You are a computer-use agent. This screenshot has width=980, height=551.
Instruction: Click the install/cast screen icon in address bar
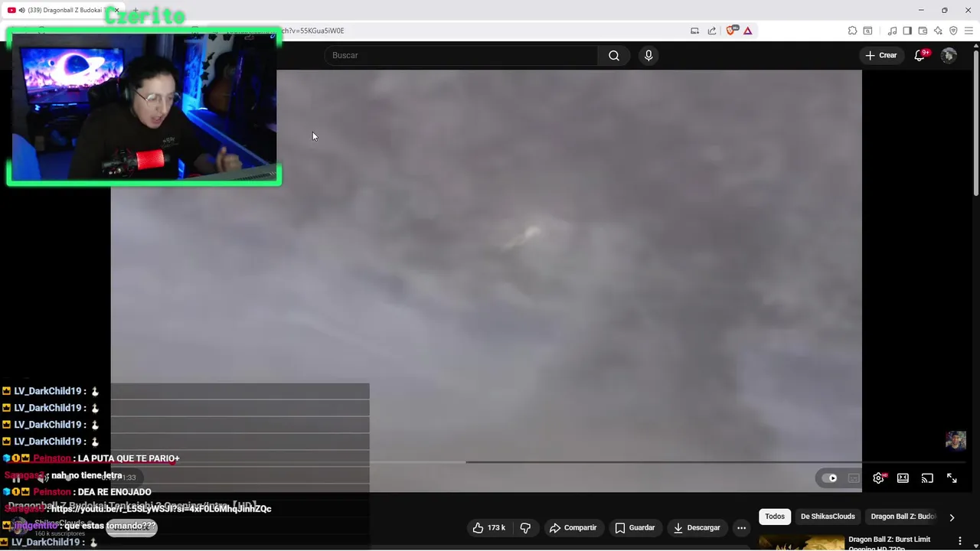[694, 31]
